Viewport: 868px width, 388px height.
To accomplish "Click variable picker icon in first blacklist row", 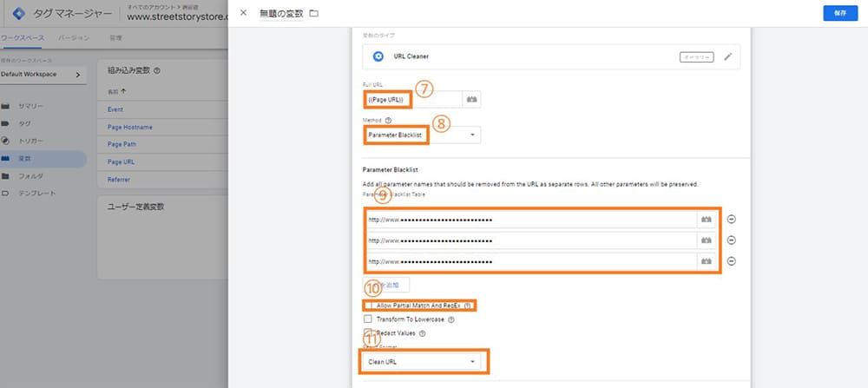I will [707, 220].
